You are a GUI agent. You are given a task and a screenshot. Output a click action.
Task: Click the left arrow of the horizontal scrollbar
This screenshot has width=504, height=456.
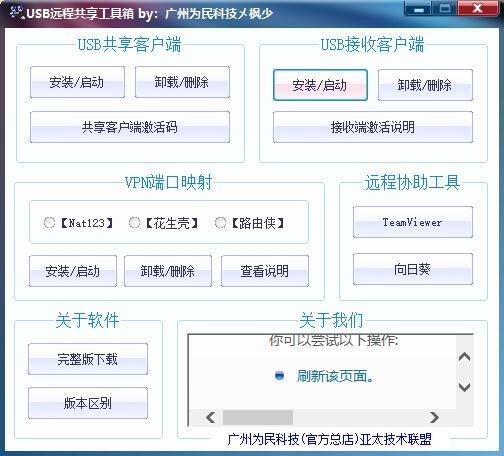point(211,417)
